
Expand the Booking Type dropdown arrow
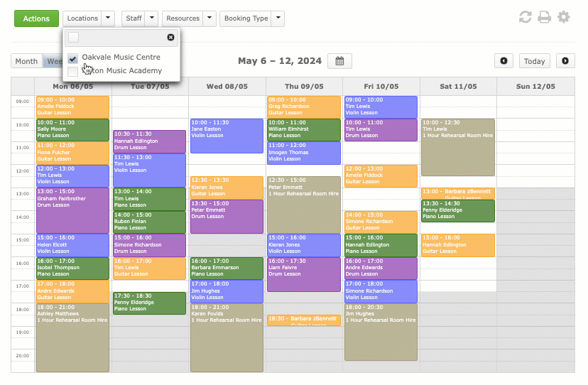278,18
